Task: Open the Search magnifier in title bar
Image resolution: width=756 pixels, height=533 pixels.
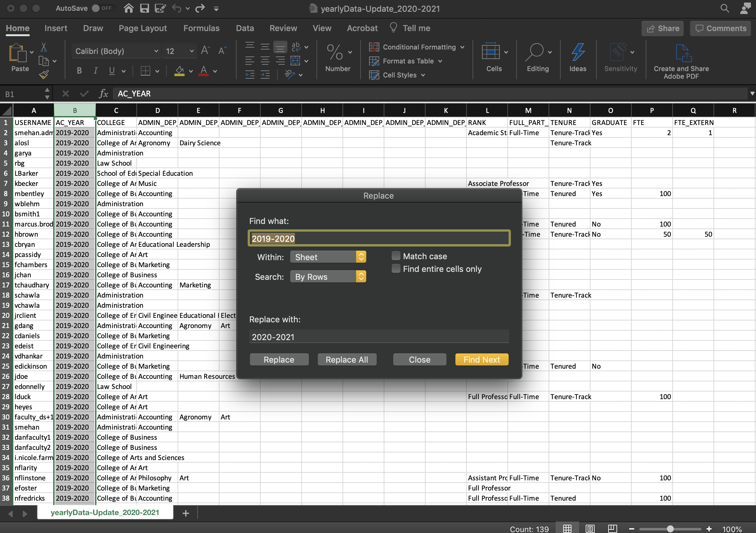Action: (x=724, y=8)
